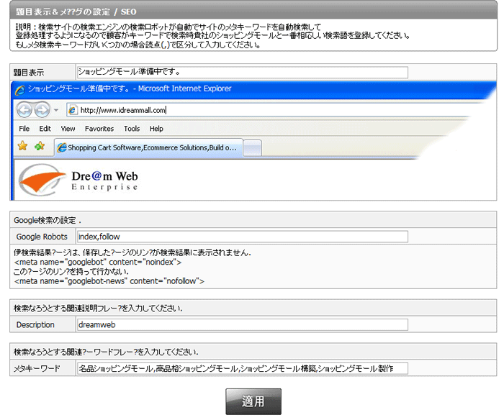The height and width of the screenshot is (420, 504).
Task: Open the Favorites menu
Action: coord(99,129)
